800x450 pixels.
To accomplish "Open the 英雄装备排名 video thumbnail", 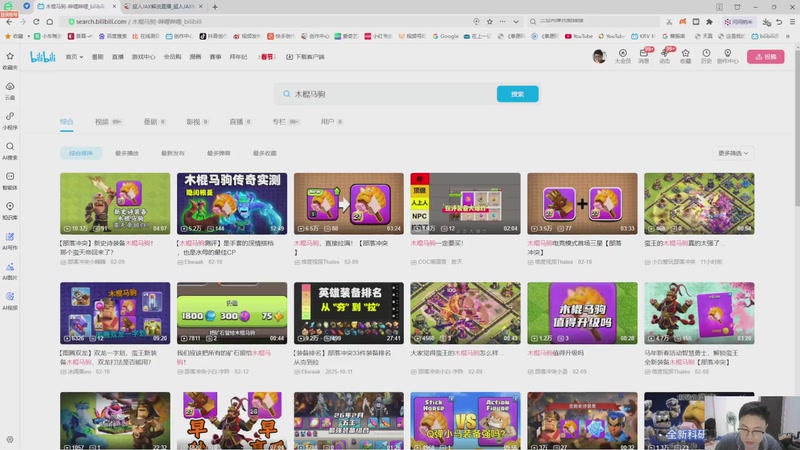I will tap(348, 313).
